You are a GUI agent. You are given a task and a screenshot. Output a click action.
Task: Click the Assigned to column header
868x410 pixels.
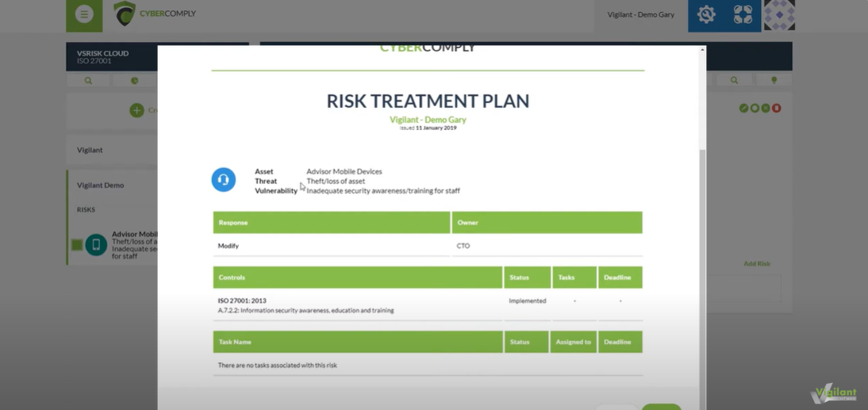[x=574, y=342]
